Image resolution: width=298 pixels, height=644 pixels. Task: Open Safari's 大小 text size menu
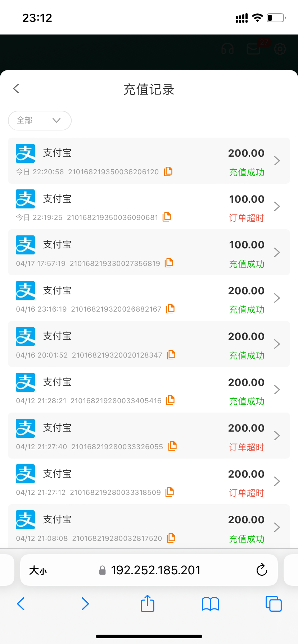coord(38,570)
